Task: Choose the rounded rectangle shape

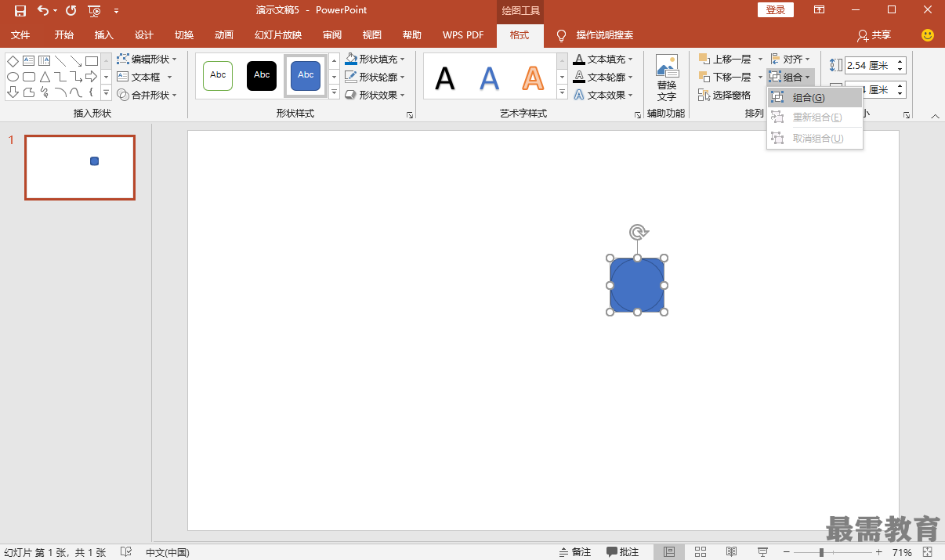Action: click(x=29, y=77)
